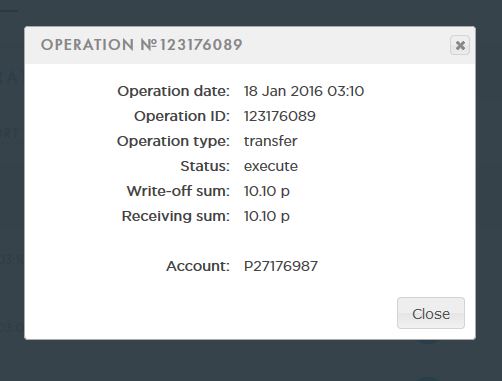Image resolution: width=502 pixels, height=381 pixels.
Task: Click the 18 Jan 2016 03:10 date value
Action: point(304,91)
